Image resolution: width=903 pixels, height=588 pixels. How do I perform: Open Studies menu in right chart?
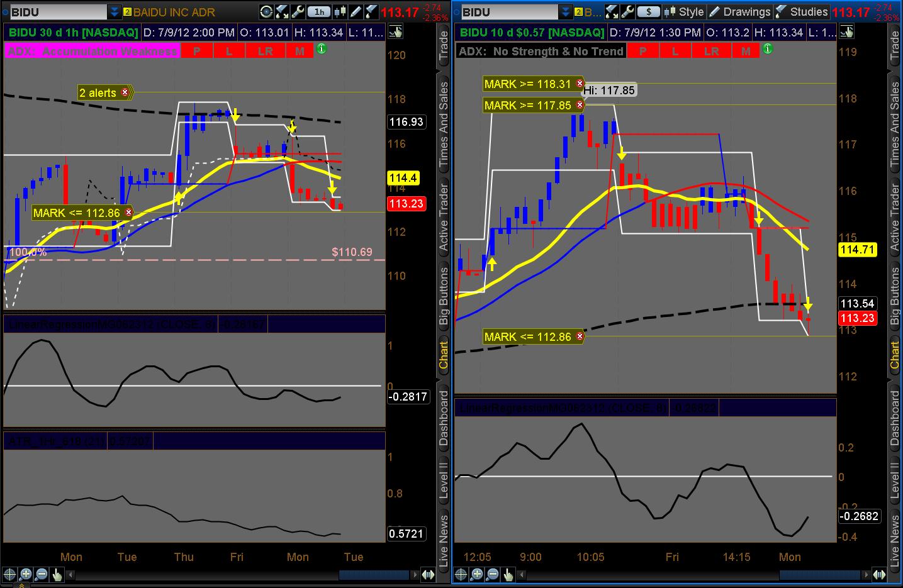coord(802,11)
